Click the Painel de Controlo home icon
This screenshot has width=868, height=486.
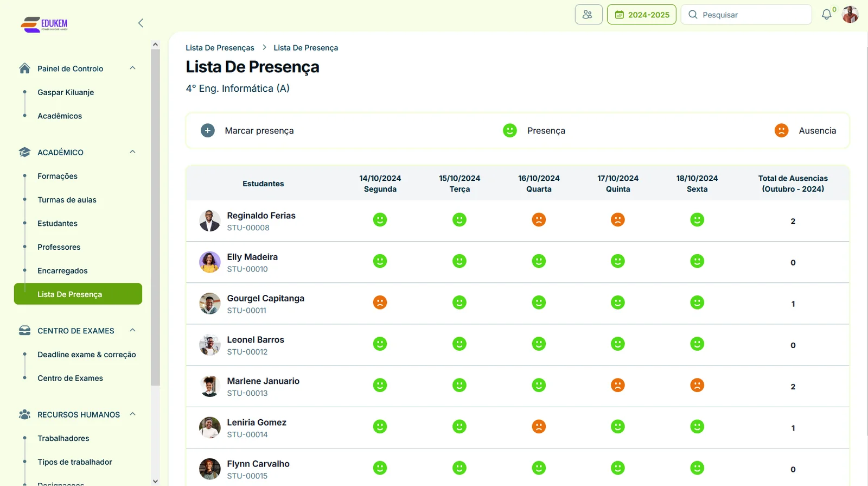(24, 68)
